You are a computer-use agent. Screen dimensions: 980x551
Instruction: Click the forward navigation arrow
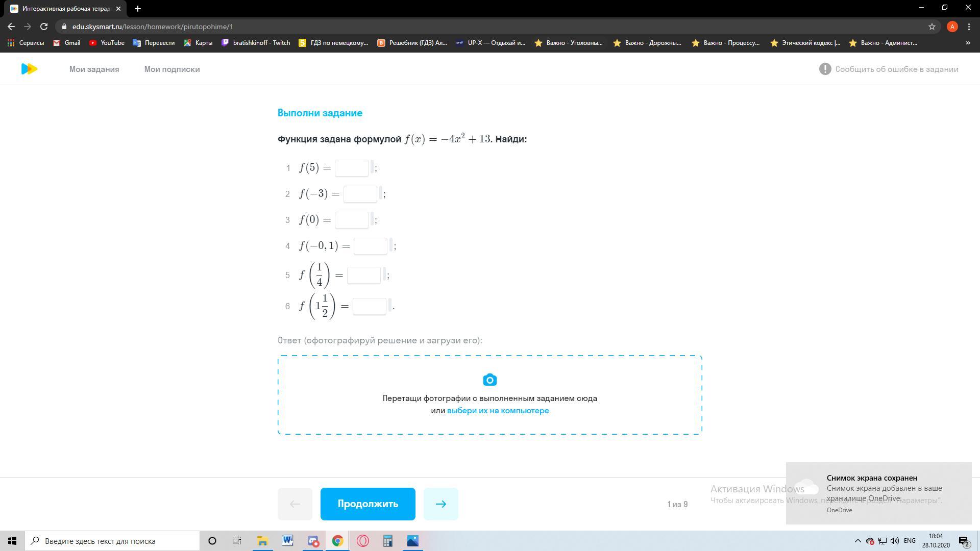click(x=441, y=503)
